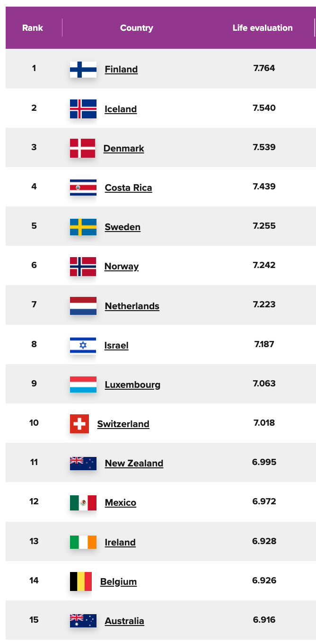
Task: Open the New Zealand country link
Action: 134,463
